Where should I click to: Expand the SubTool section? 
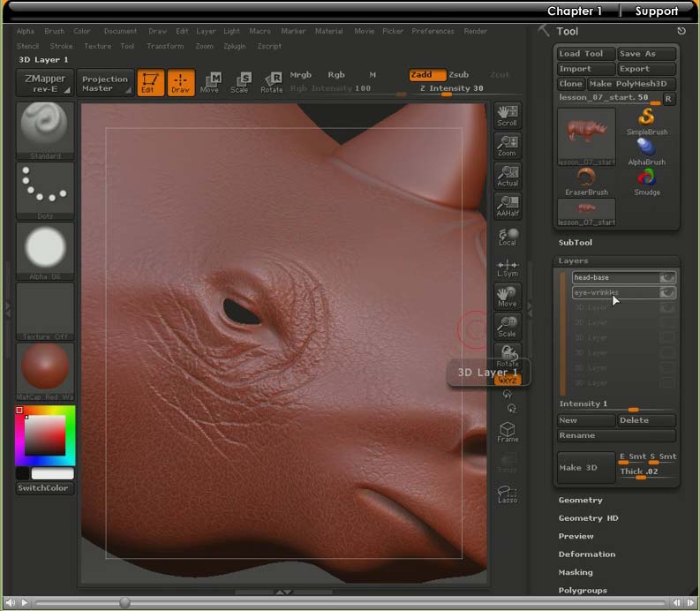[575, 243]
